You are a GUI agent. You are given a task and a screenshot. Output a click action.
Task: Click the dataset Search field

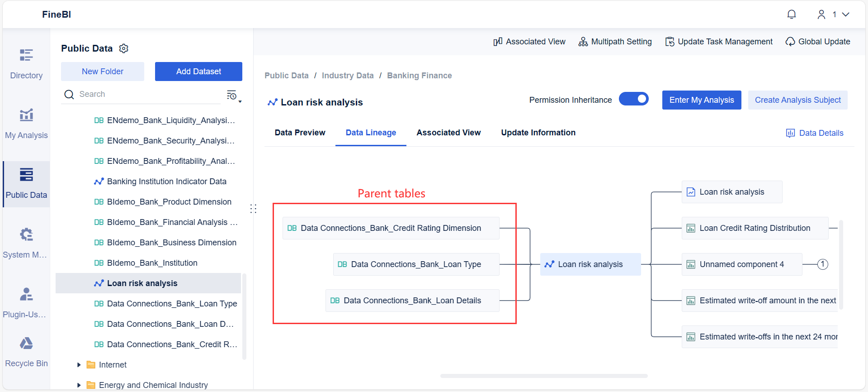(x=145, y=94)
